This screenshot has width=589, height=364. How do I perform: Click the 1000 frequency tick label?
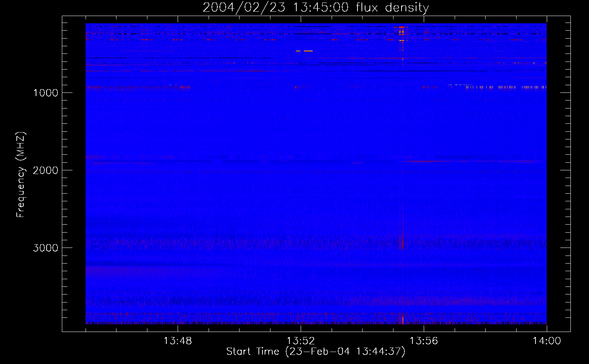point(46,93)
